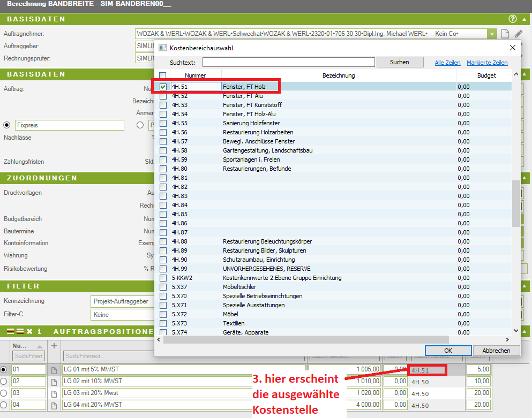
Task: Click the X icon in Auftragspositionen header
Action: pos(30,332)
